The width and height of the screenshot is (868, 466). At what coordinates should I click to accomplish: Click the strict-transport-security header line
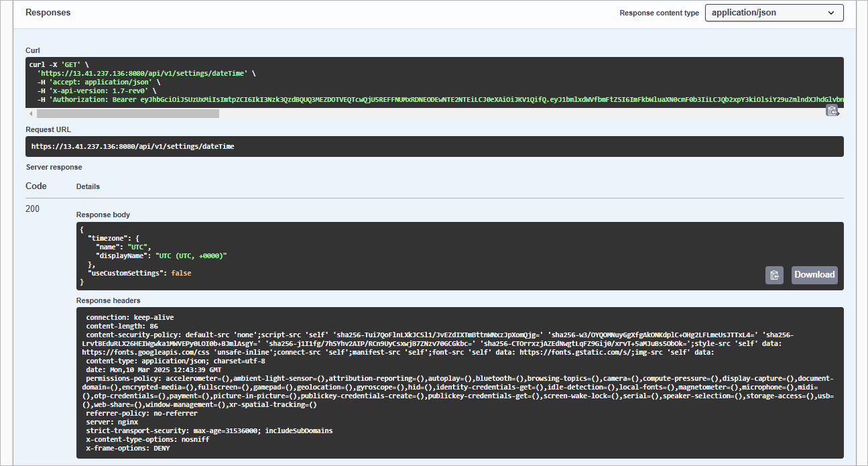(209, 430)
